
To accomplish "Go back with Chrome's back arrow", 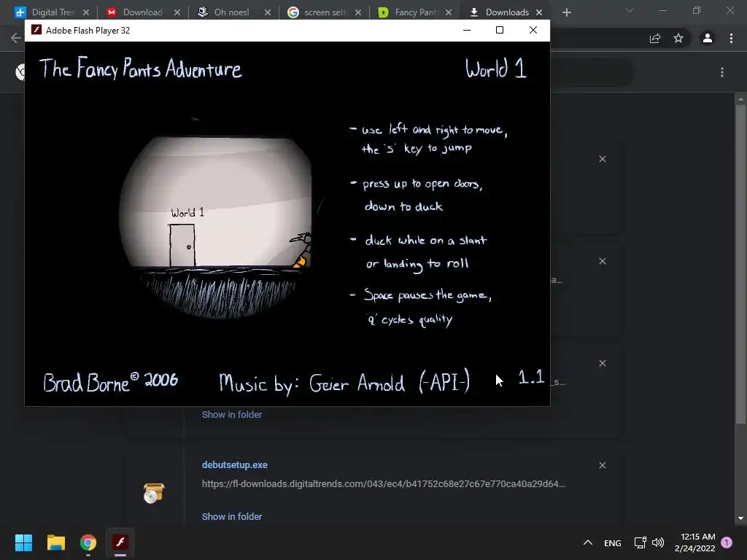I will click(16, 38).
